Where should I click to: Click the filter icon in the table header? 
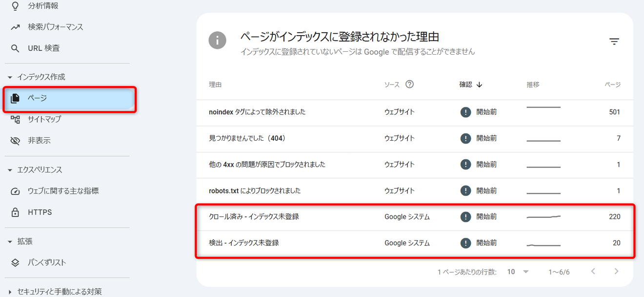click(614, 42)
